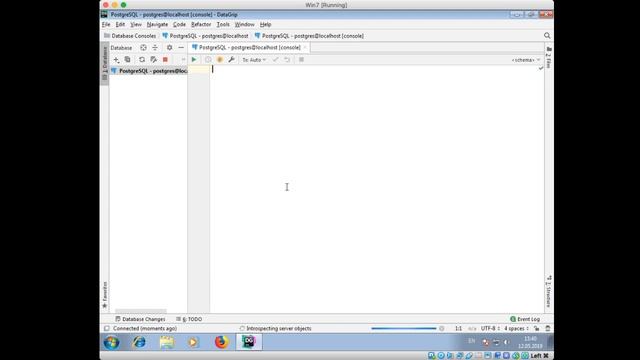Image resolution: width=640 pixels, height=360 pixels.
Task: Open query history with the clock icon
Action: (x=208, y=60)
